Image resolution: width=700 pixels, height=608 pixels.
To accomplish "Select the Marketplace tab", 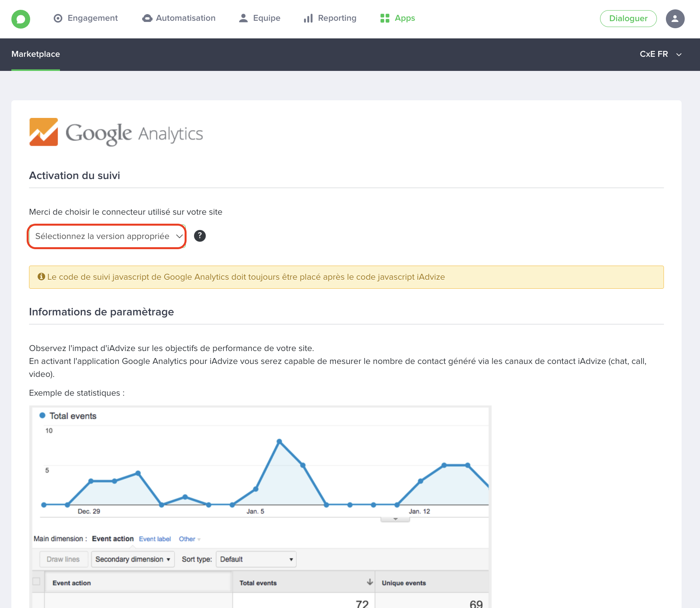I will tap(36, 54).
